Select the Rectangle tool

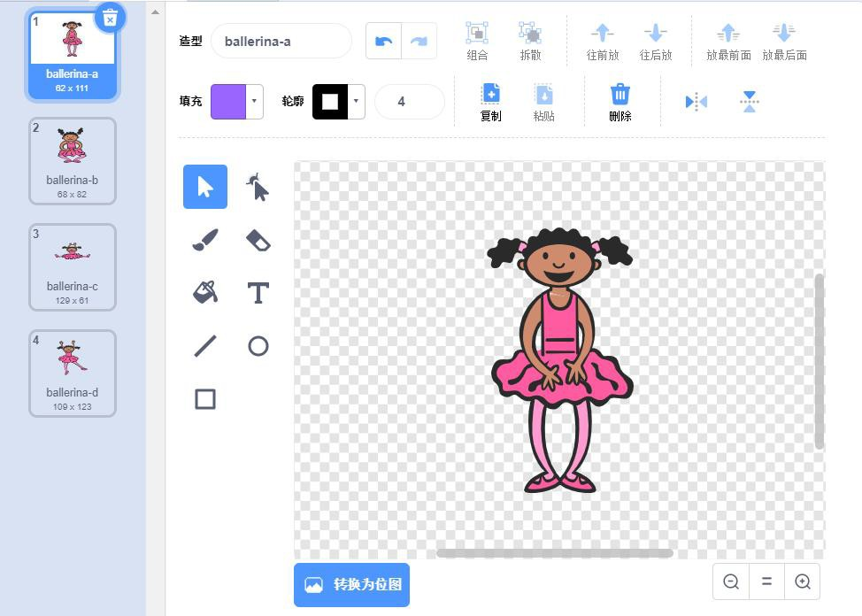(205, 399)
